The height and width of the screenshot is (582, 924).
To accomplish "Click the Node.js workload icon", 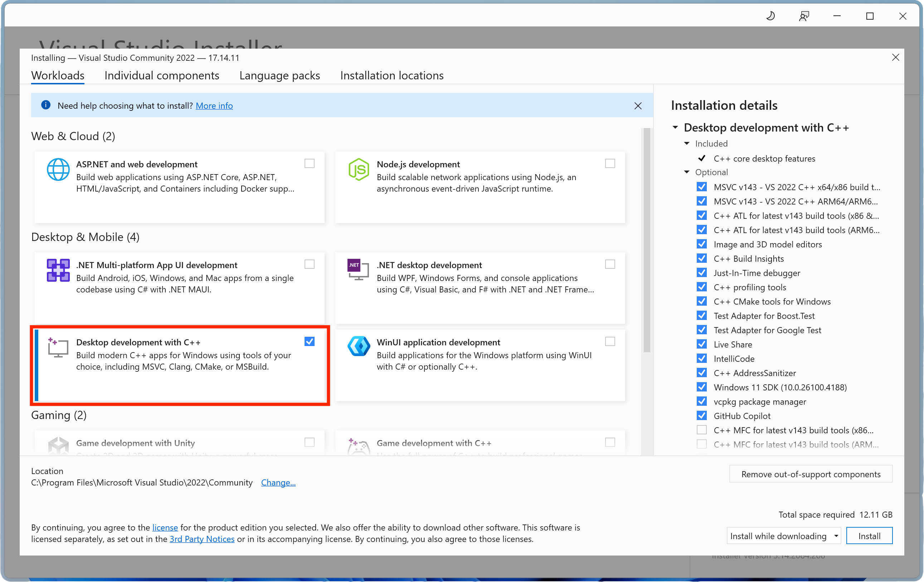I will click(x=358, y=169).
